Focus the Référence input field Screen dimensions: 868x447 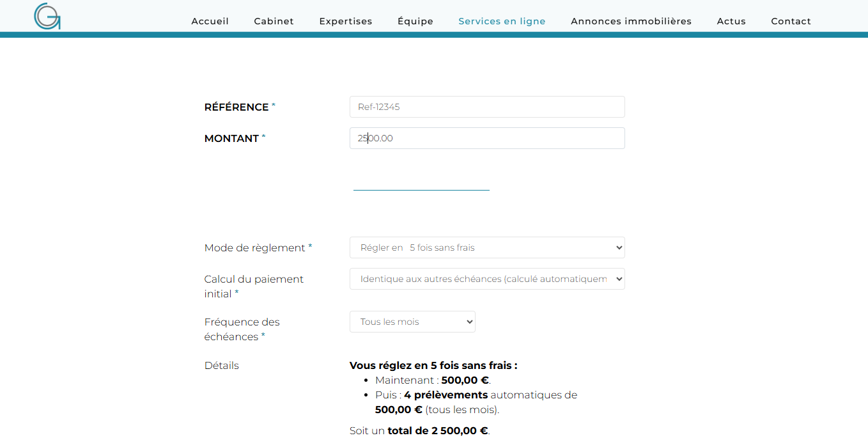click(x=486, y=107)
